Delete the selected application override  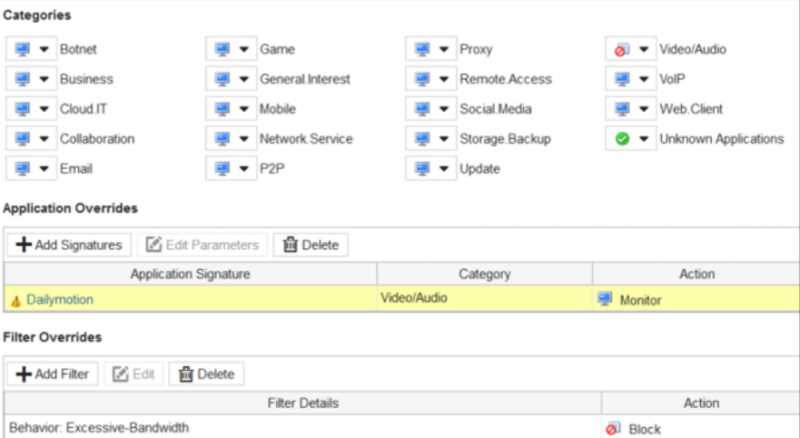coord(310,244)
